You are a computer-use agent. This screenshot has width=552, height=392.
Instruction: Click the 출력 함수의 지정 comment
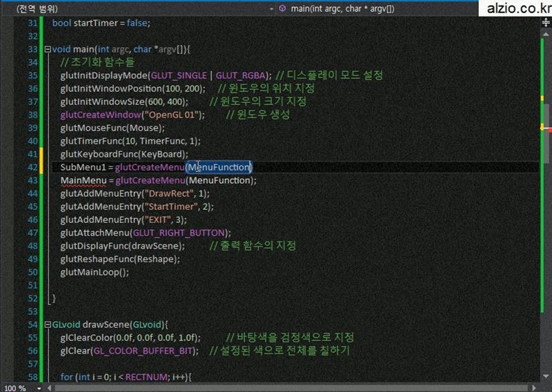point(253,246)
